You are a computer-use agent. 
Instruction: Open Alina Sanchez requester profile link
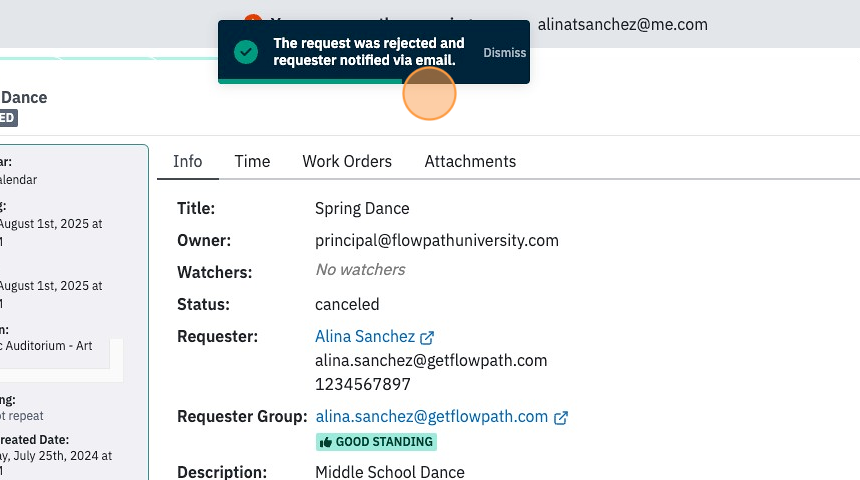pyautogui.click(x=365, y=336)
